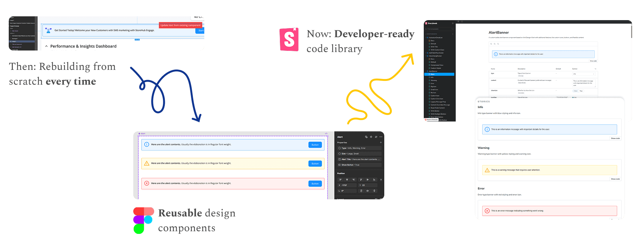Click rotation field showing 0°
The width and height of the screenshot is (644, 243).
(347, 191)
